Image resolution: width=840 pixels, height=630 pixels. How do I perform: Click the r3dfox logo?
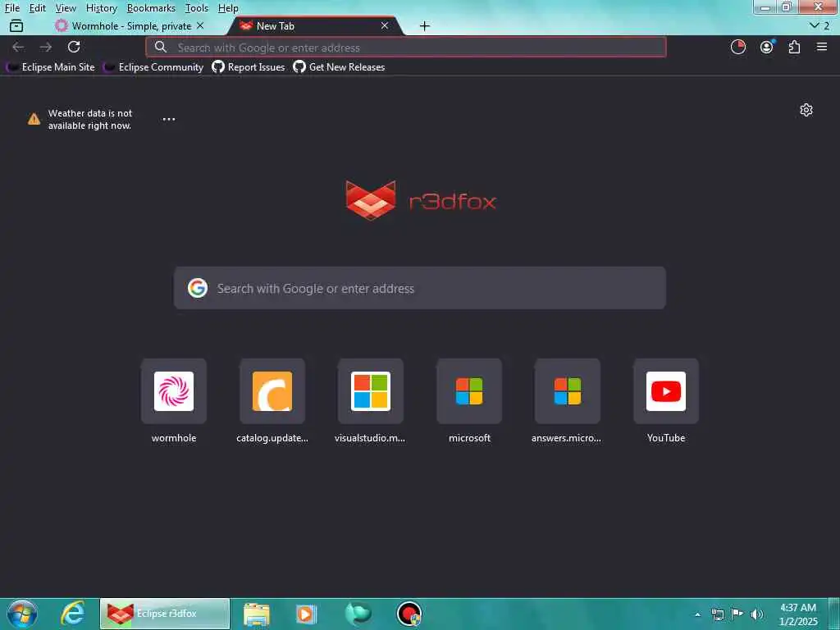click(x=421, y=201)
